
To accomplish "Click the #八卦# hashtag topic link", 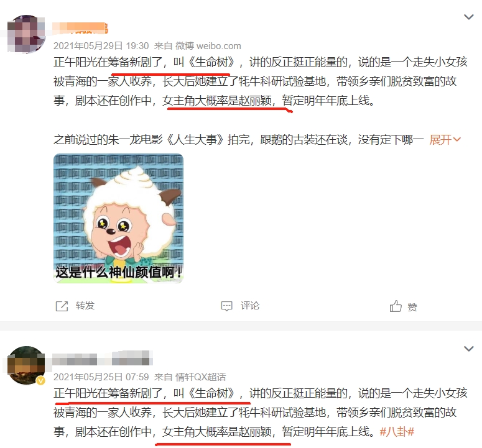I will [397, 432].
